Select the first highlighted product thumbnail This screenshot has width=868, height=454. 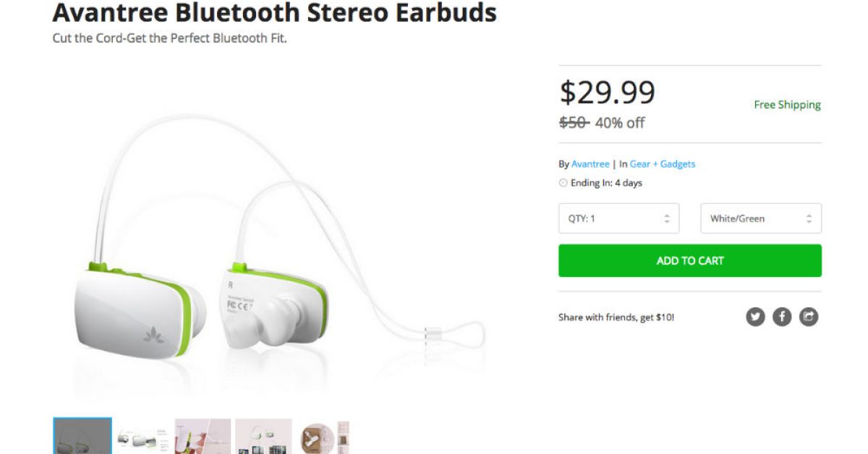click(82, 436)
